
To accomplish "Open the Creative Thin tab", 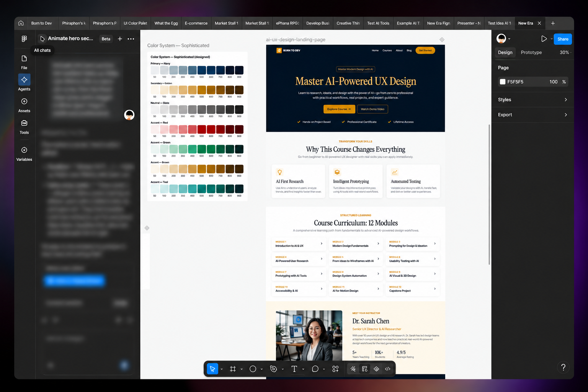I will 348,23.
